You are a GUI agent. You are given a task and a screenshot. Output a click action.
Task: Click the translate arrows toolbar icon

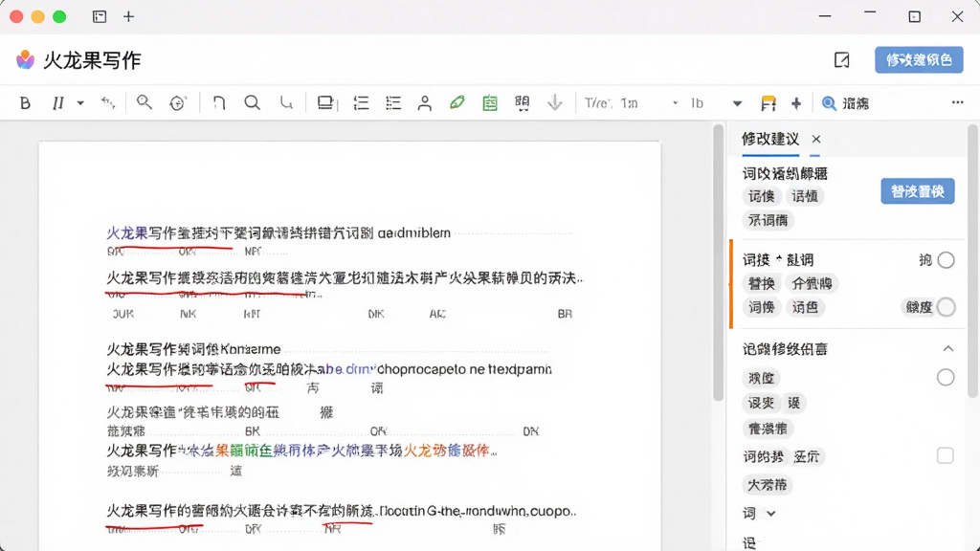107,103
